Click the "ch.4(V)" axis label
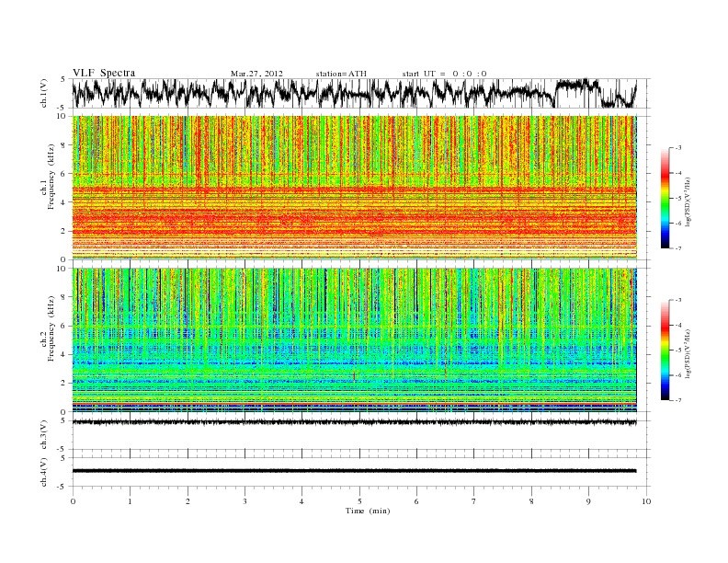 point(44,472)
